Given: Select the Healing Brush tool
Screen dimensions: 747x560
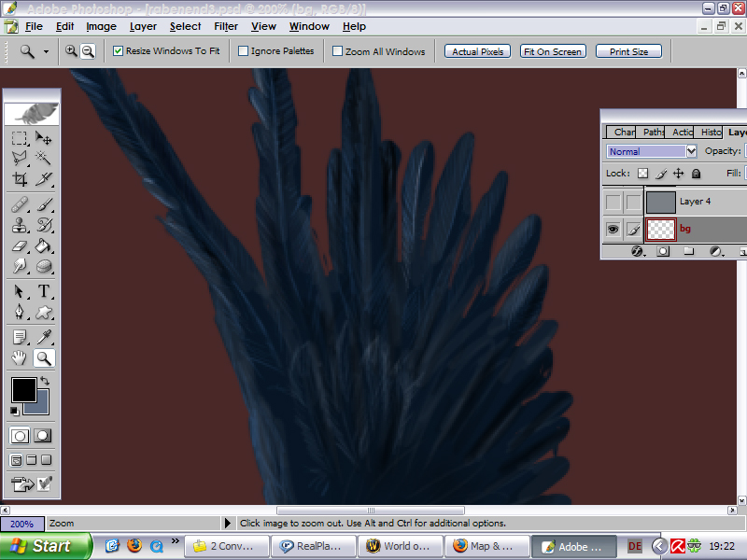Looking at the screenshot, I should pos(20,204).
